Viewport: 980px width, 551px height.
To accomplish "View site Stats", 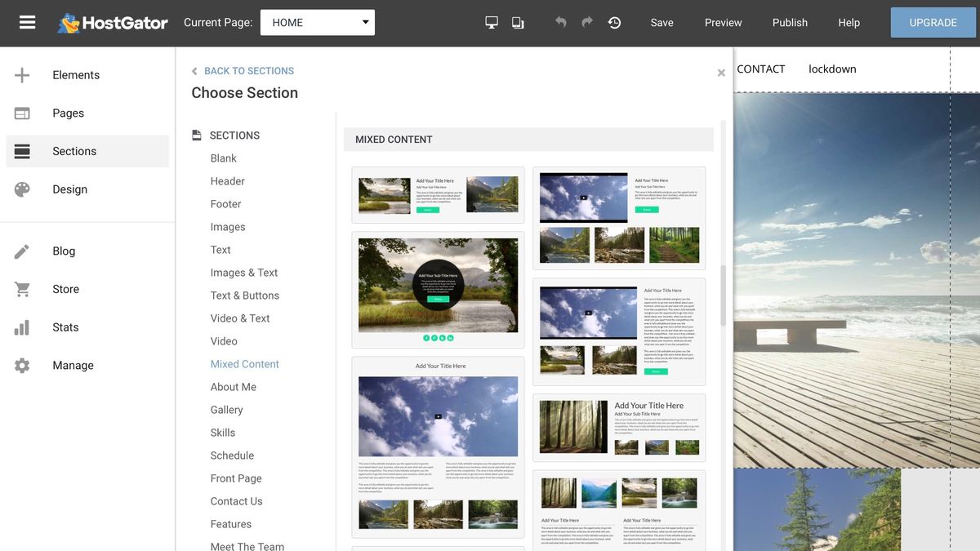I will pos(65,327).
